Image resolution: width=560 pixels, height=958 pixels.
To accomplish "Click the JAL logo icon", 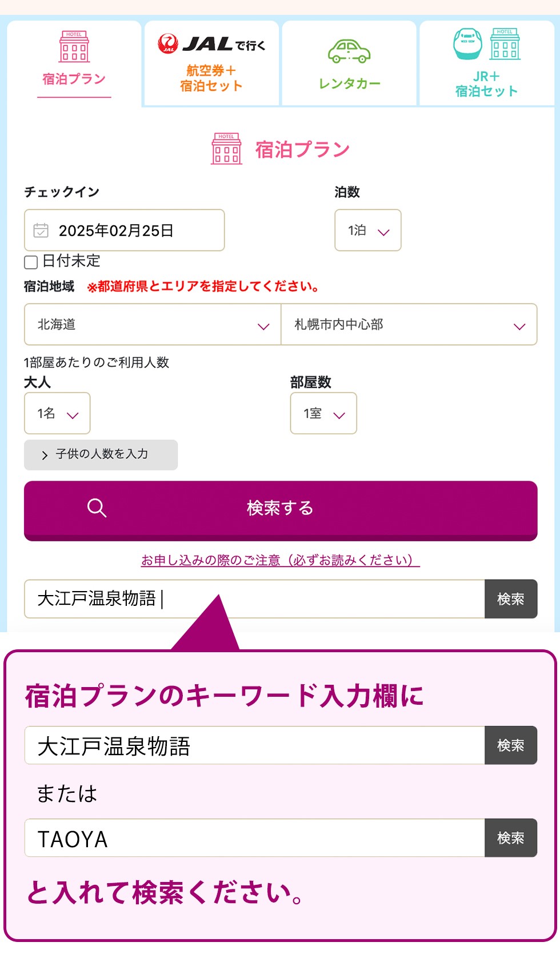I will pyautogui.click(x=168, y=43).
